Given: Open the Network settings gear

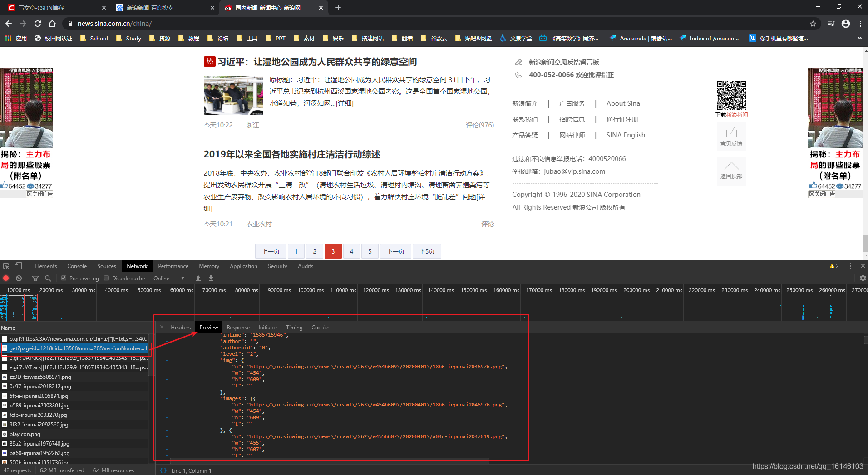Looking at the screenshot, I should coord(863,279).
